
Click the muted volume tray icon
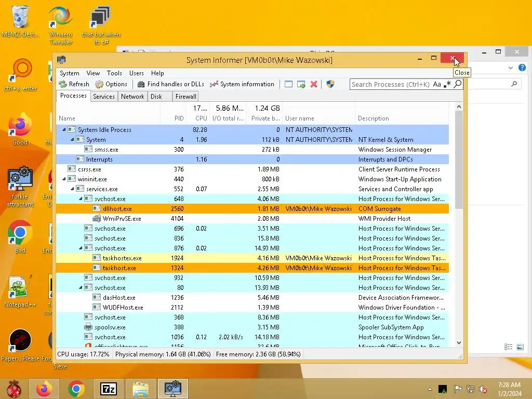(483, 389)
